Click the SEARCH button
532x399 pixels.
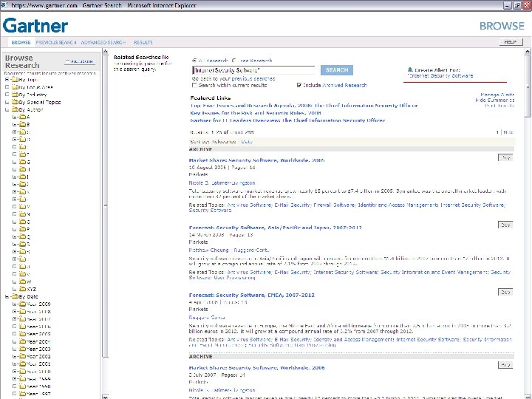pos(337,70)
